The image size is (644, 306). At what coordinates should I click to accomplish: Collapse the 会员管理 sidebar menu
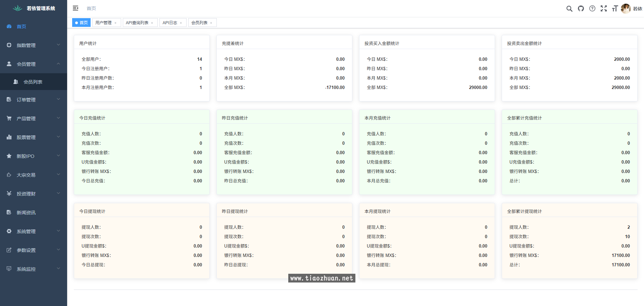[x=33, y=64]
